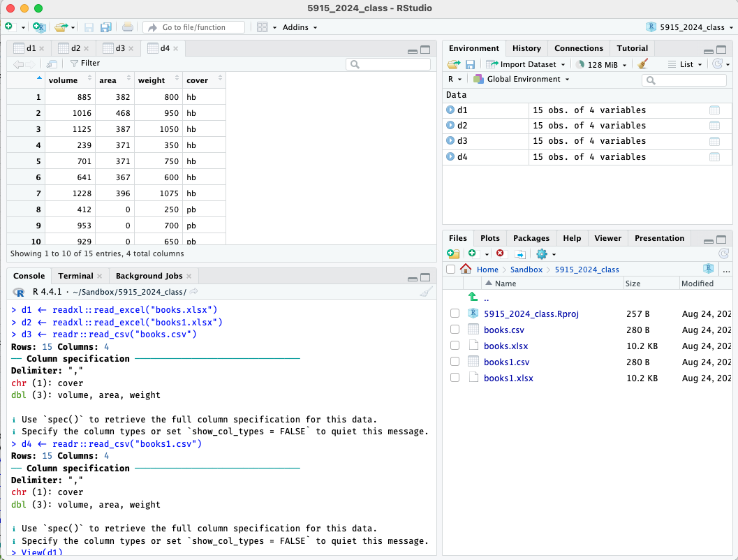Click the Home breadcrumb link
738x560 pixels.
(x=487, y=270)
